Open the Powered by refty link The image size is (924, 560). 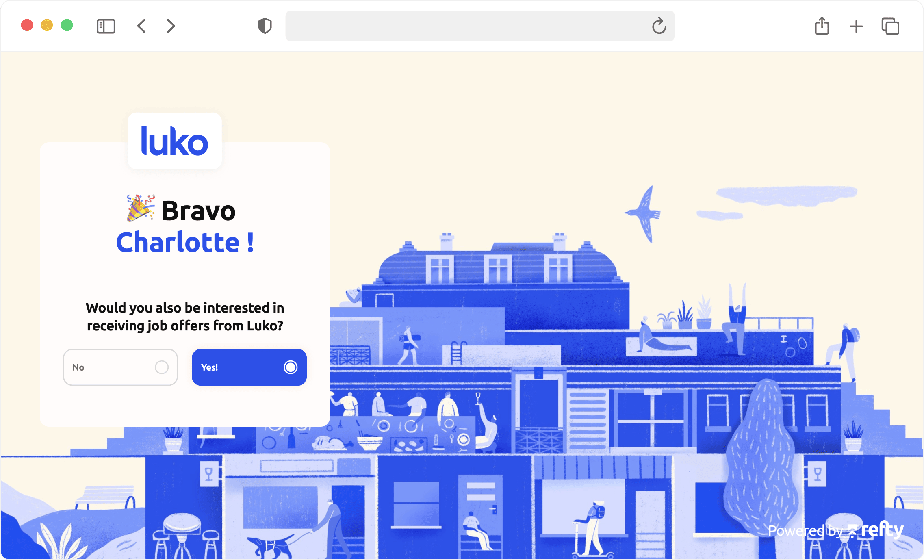click(x=836, y=530)
